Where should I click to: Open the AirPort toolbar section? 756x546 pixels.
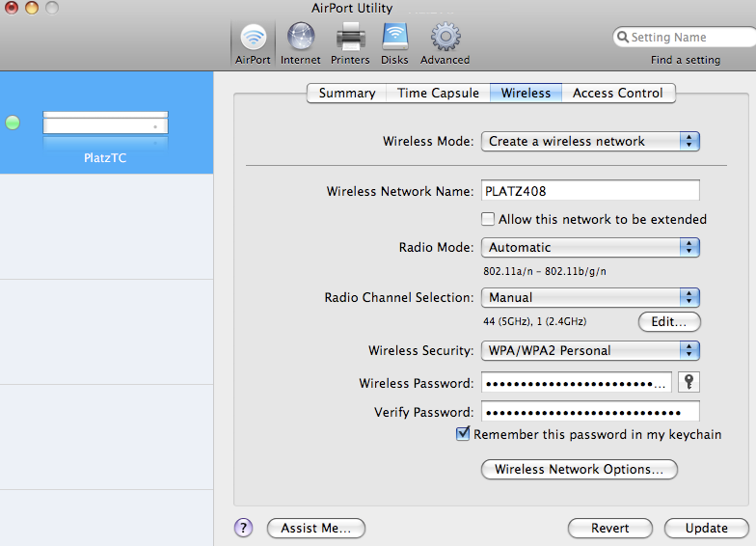click(x=253, y=44)
